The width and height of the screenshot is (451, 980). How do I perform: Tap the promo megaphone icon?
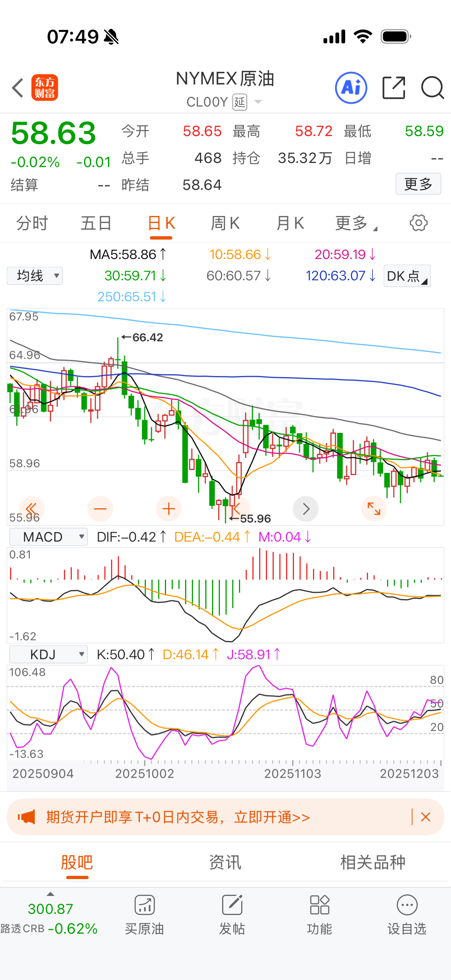pos(26,817)
